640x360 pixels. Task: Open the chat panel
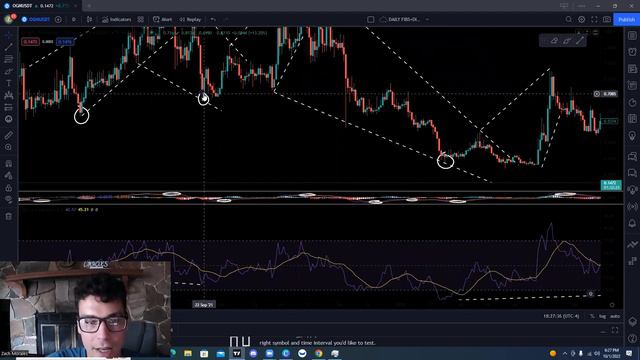632,157
